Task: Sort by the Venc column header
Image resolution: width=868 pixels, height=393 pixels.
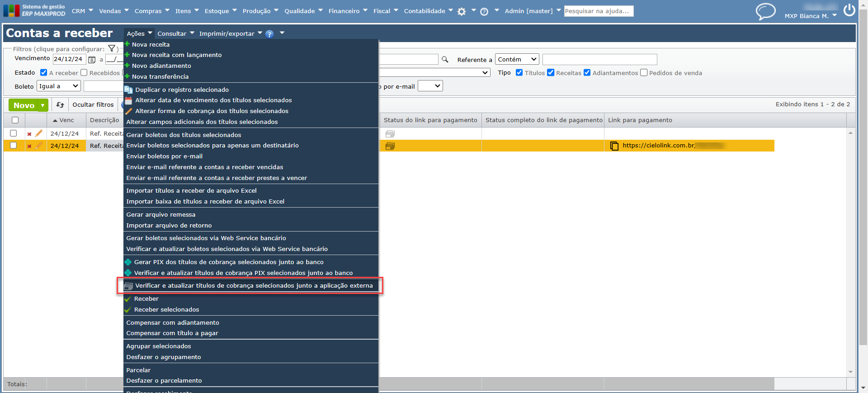Action: click(x=66, y=120)
